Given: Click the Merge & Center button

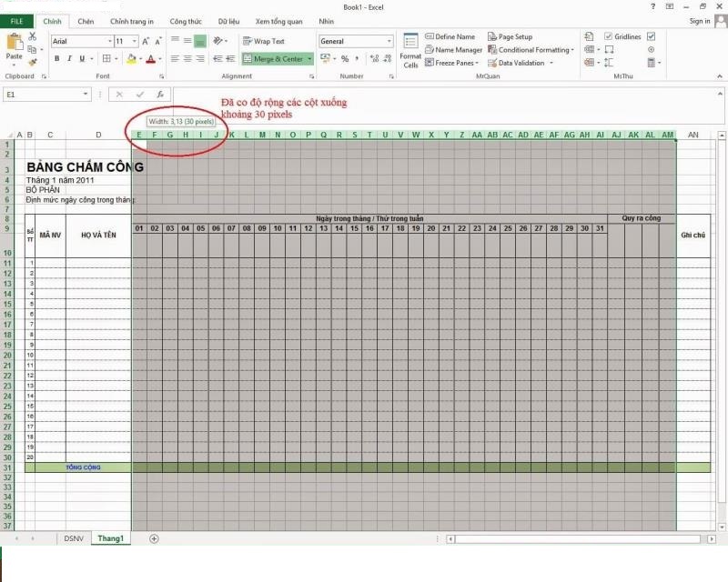Looking at the screenshot, I should [278, 59].
